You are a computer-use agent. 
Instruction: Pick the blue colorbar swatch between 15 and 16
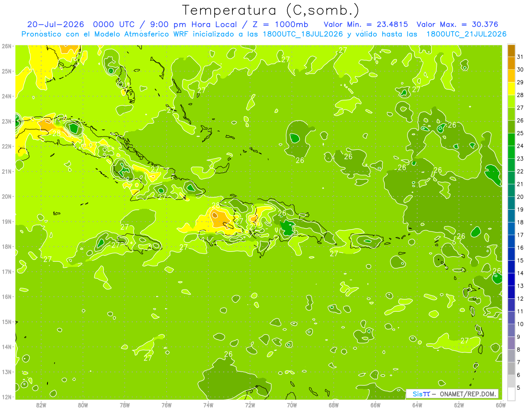click(511, 254)
